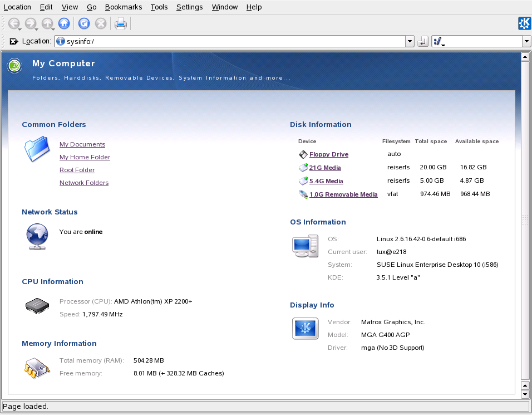Open the My Documents link

82,144
